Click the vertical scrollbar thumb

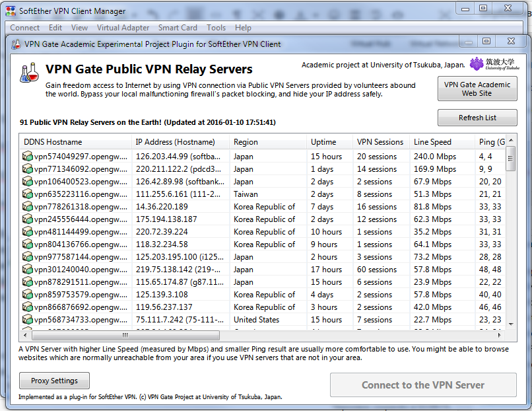(x=510, y=159)
